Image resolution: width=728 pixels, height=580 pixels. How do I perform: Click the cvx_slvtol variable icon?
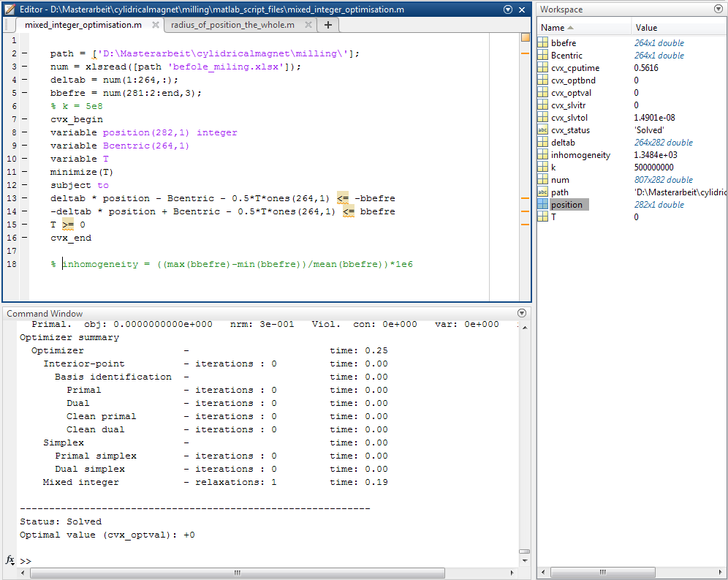[543, 118]
